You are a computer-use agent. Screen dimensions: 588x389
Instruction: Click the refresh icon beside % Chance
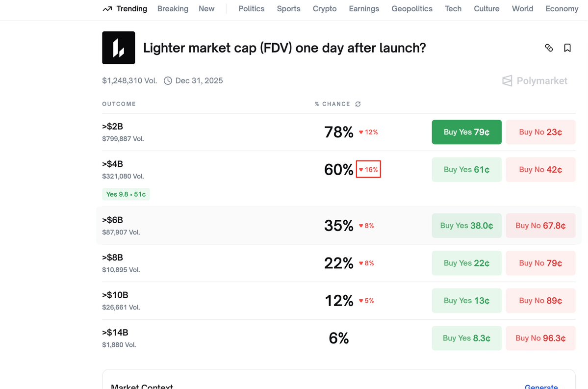pos(358,104)
